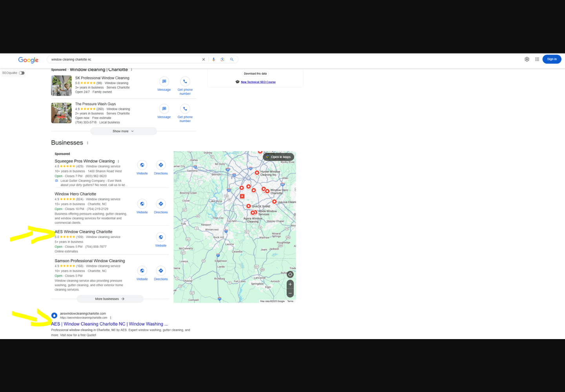Open options menu beside Businesses heading
The height and width of the screenshot is (392, 565).
(87, 143)
